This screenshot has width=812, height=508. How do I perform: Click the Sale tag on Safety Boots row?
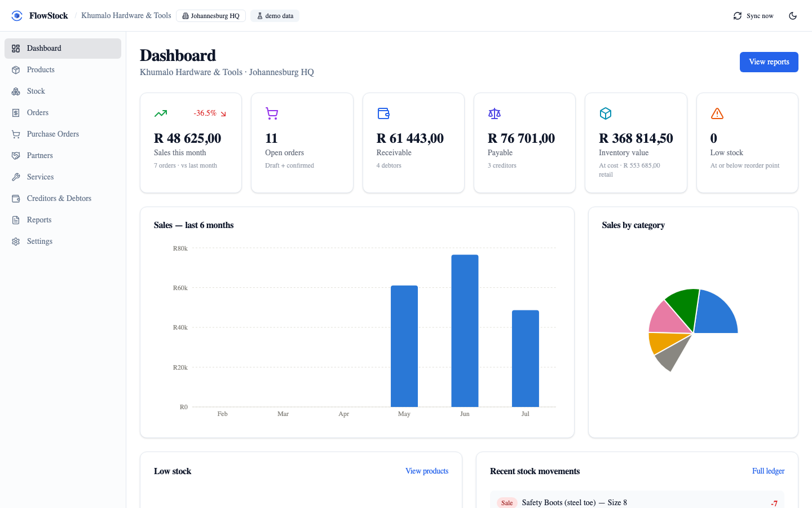pos(507,503)
